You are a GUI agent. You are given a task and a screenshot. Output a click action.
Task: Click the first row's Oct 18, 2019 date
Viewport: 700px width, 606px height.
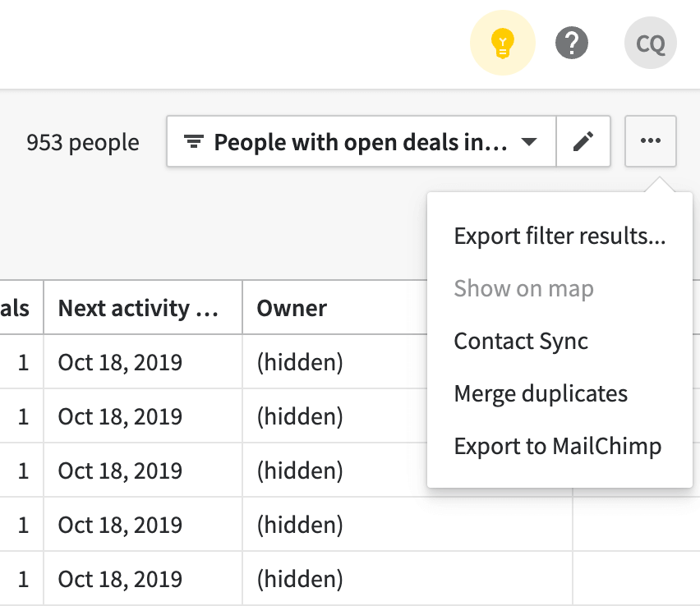[120, 362]
